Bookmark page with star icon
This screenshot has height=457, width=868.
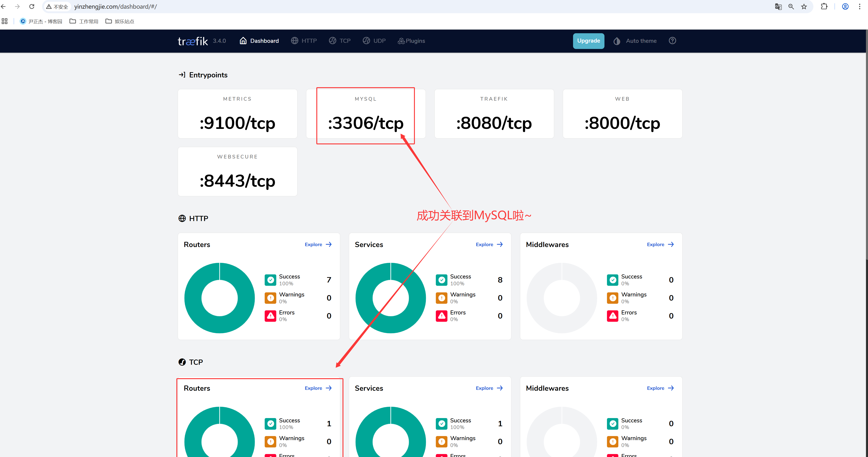pyautogui.click(x=804, y=7)
